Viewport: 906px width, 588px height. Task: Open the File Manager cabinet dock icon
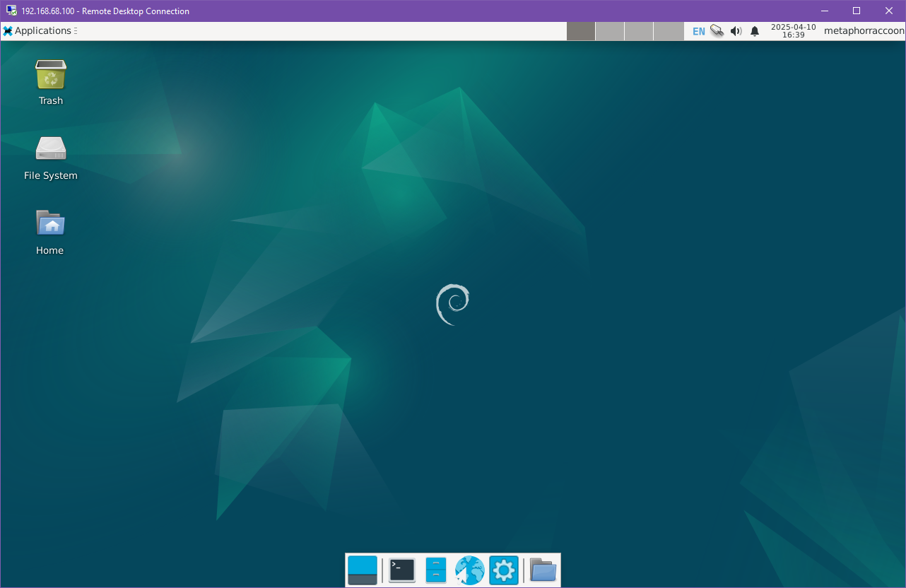[436, 570]
